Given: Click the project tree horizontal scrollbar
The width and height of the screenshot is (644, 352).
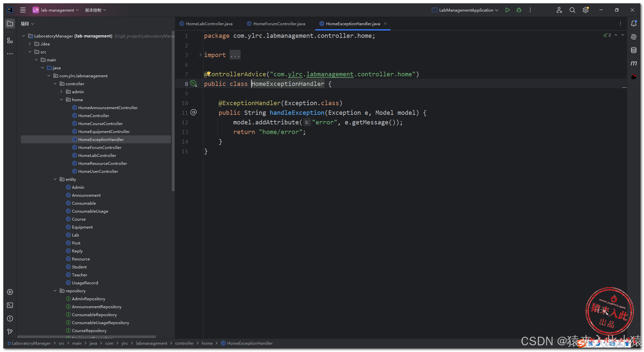Looking at the screenshot, I should click(x=86, y=337).
